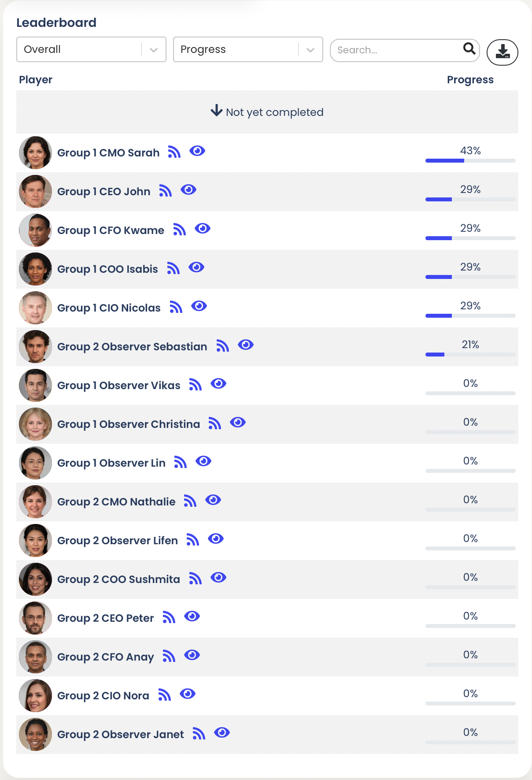This screenshot has width=532, height=780.
Task: Click the RSS icon beside Group 2 CEO Peter
Action: pyautogui.click(x=169, y=617)
